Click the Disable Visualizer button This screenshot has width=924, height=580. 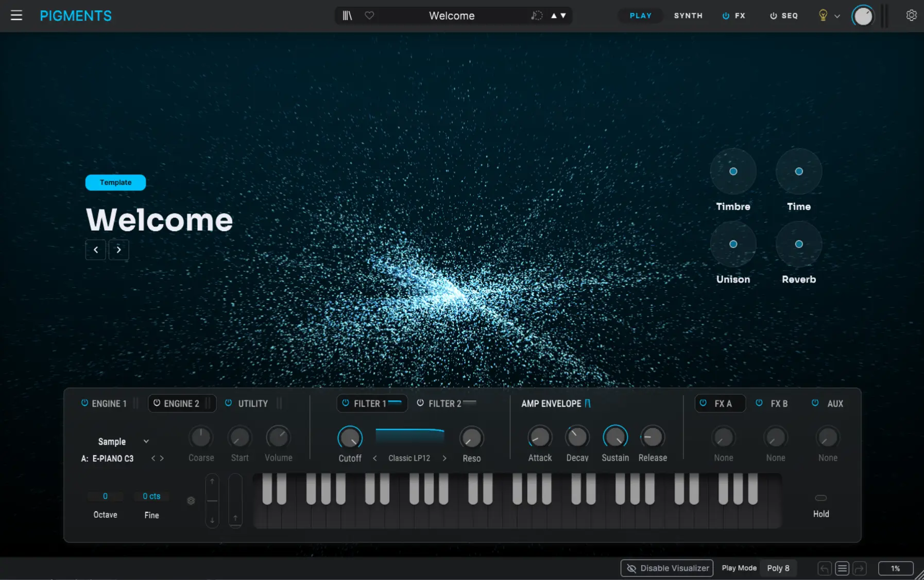[666, 568]
